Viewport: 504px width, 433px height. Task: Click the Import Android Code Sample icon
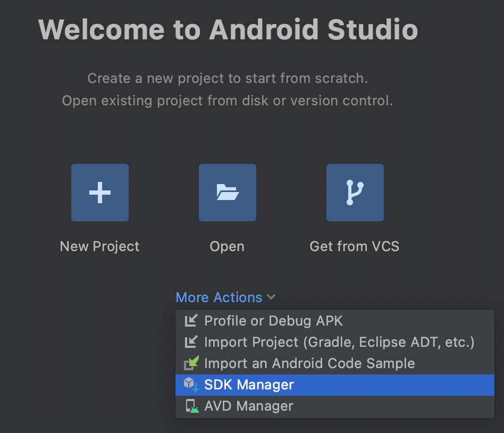click(x=191, y=363)
